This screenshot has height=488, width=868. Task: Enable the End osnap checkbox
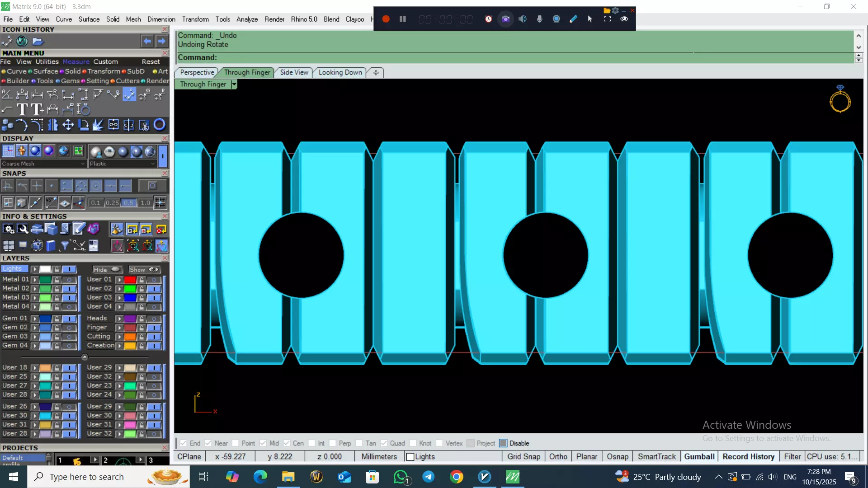click(x=184, y=443)
